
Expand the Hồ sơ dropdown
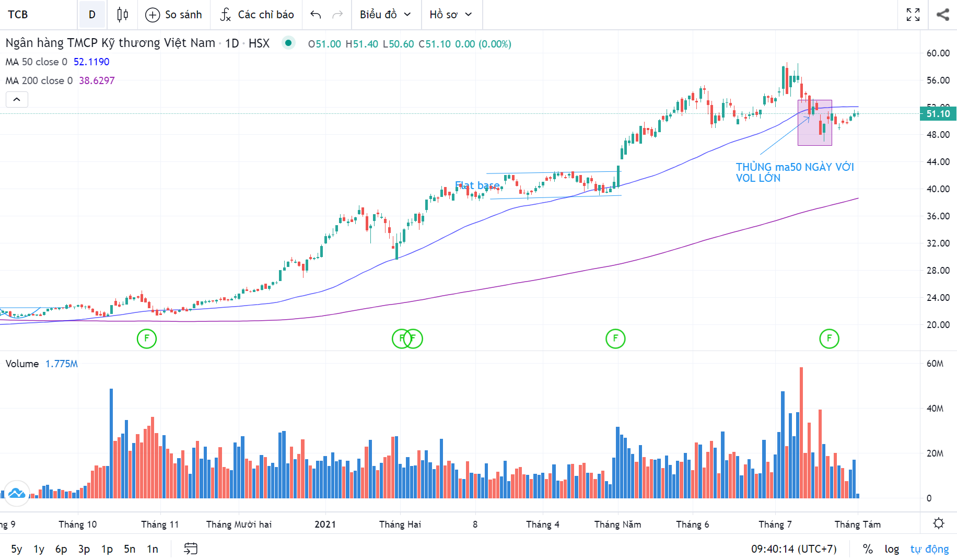click(x=450, y=15)
